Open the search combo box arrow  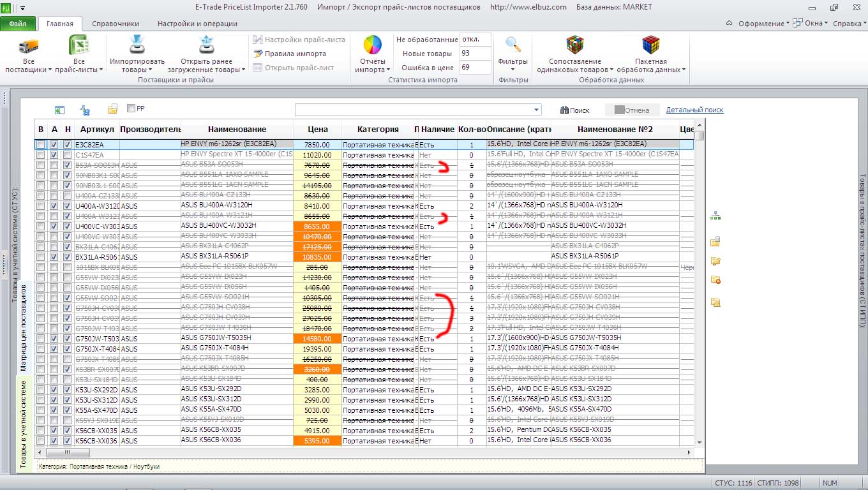[536, 110]
